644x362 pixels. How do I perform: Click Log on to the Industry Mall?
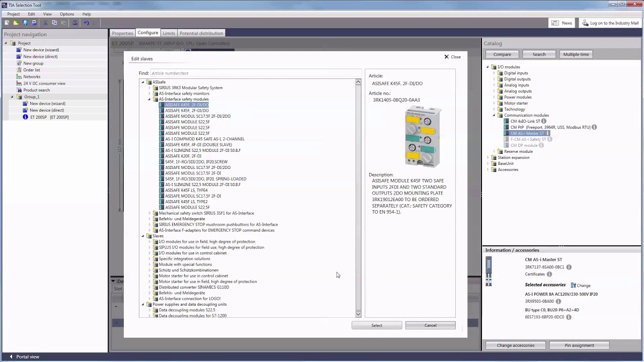(x=610, y=23)
